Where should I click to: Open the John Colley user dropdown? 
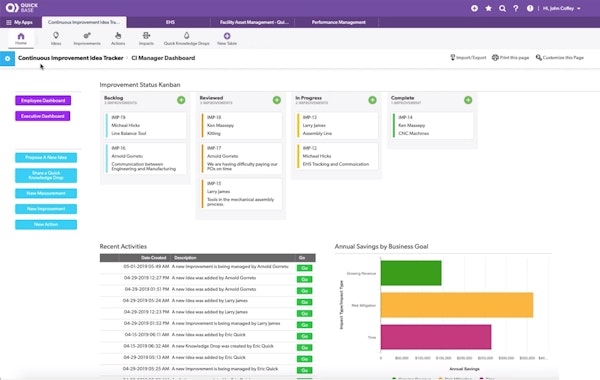click(561, 8)
